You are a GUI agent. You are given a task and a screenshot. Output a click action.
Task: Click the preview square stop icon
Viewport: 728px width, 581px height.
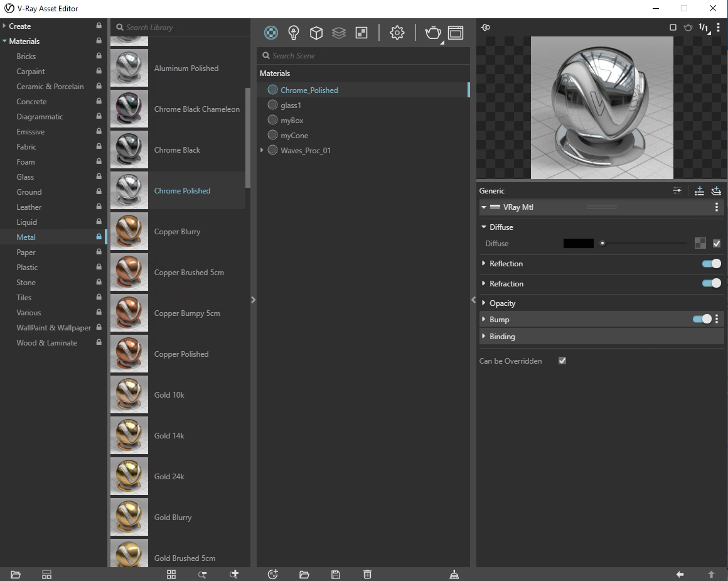673,28
